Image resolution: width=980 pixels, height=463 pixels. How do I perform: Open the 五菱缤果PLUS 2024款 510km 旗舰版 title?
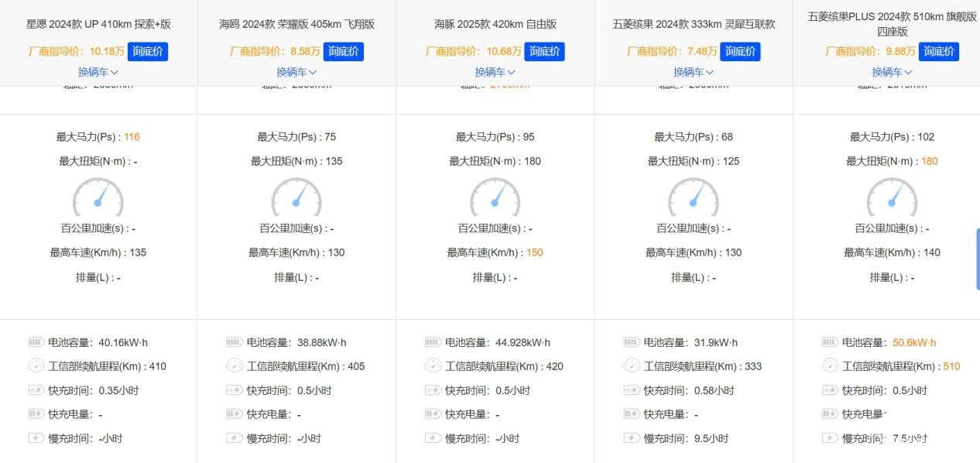click(893, 24)
